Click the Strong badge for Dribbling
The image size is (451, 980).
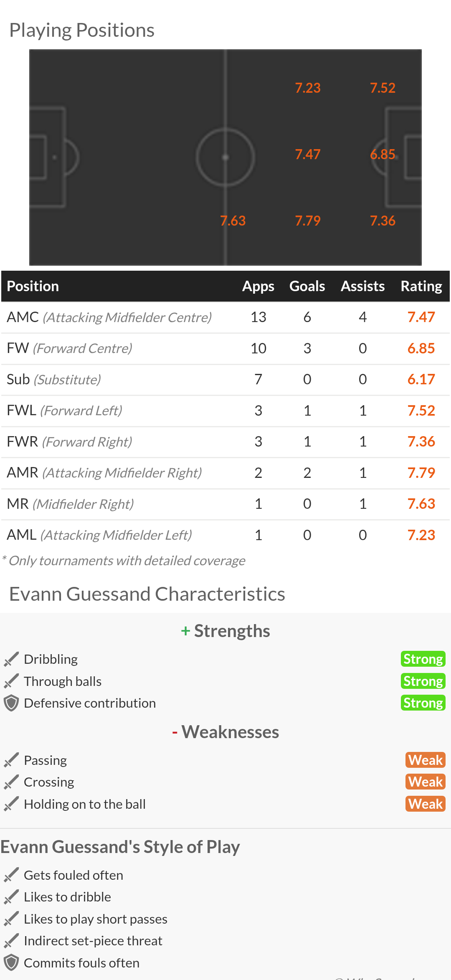coord(423,659)
